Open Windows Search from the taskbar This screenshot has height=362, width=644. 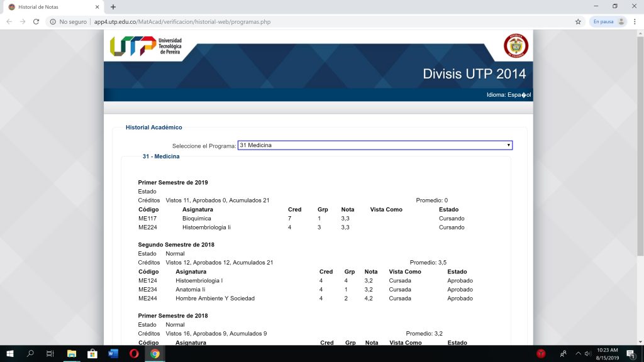pyautogui.click(x=30, y=354)
